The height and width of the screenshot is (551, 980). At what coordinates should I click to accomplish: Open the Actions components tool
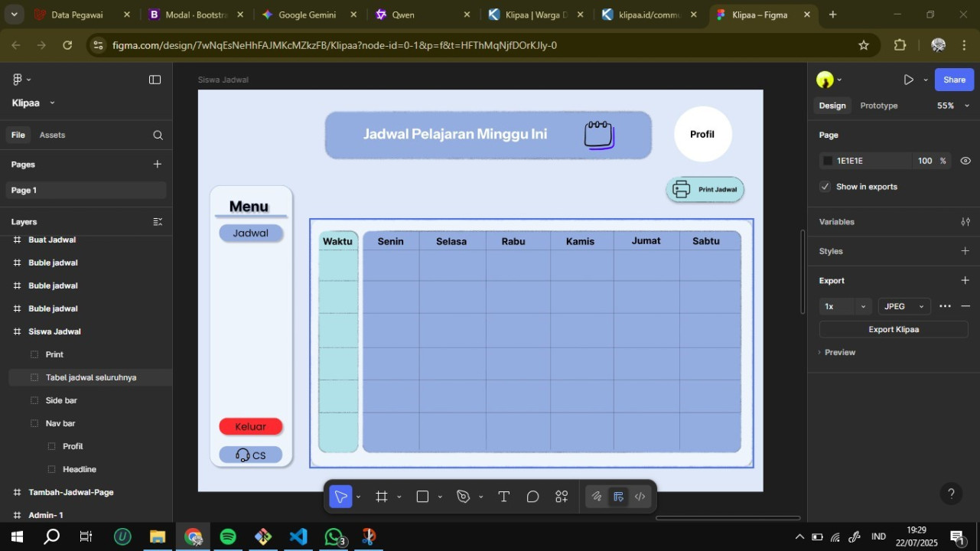point(562,497)
